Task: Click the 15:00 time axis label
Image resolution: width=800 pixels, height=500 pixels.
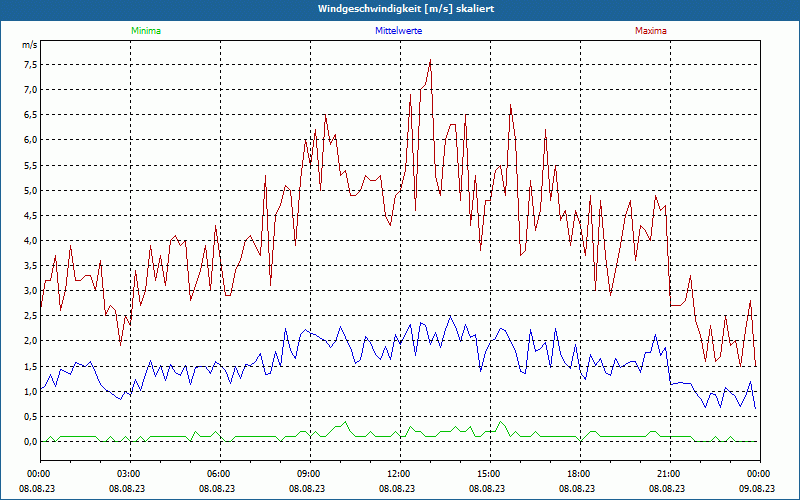Action: point(490,474)
